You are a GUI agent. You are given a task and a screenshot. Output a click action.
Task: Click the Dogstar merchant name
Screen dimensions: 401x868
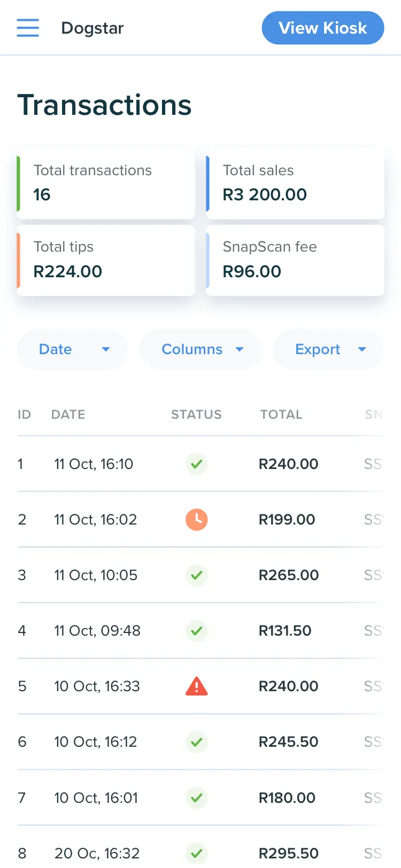tap(92, 28)
